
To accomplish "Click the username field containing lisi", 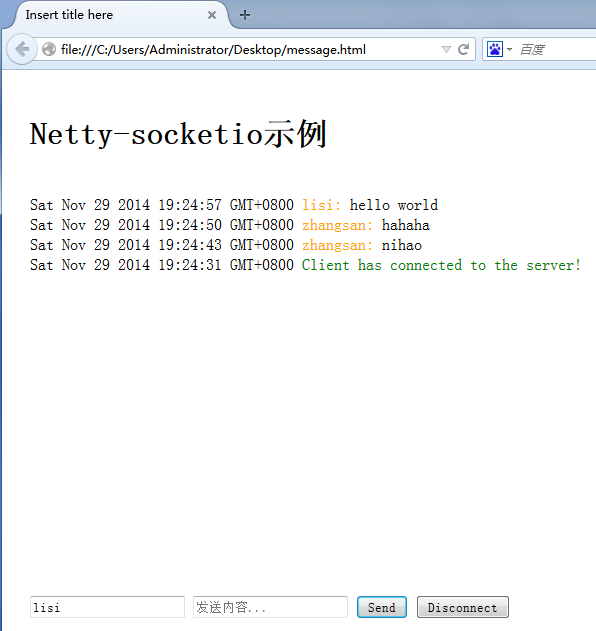I will click(x=107, y=607).
